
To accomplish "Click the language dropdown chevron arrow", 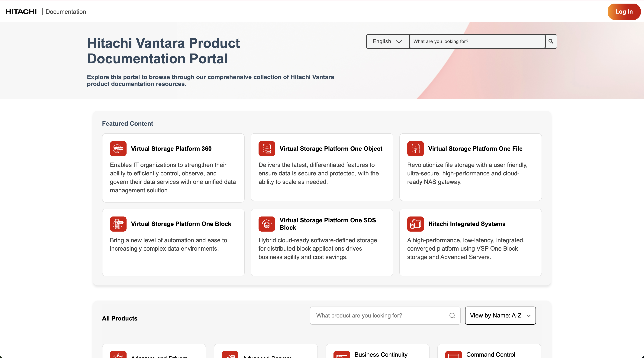I will point(399,41).
